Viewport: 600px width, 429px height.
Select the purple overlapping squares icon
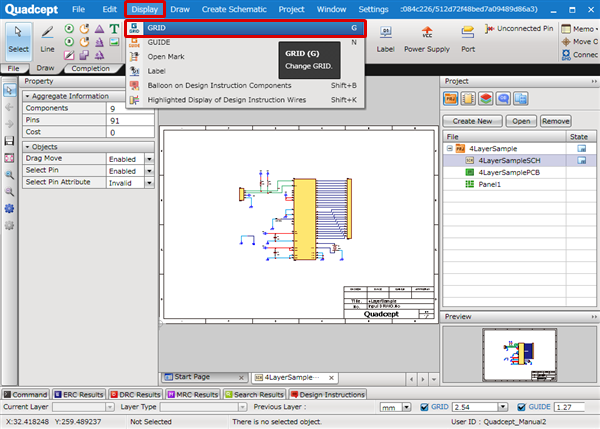coord(84,55)
